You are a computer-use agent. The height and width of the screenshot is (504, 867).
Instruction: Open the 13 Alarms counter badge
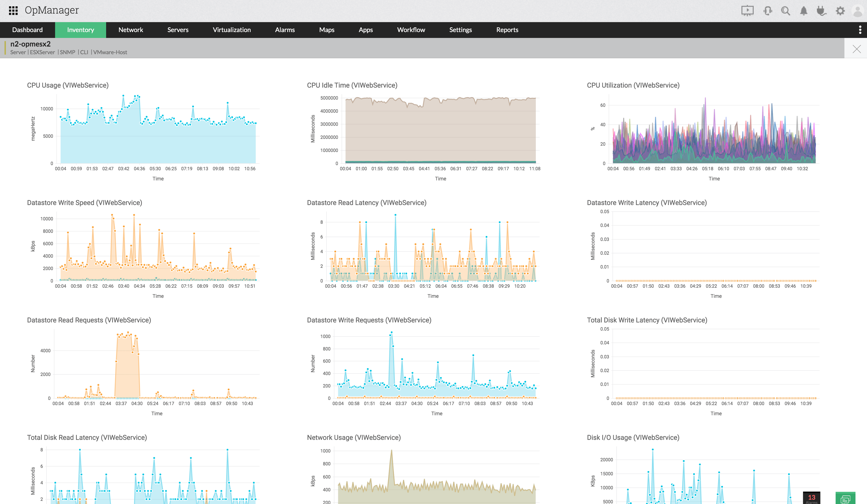click(x=811, y=498)
